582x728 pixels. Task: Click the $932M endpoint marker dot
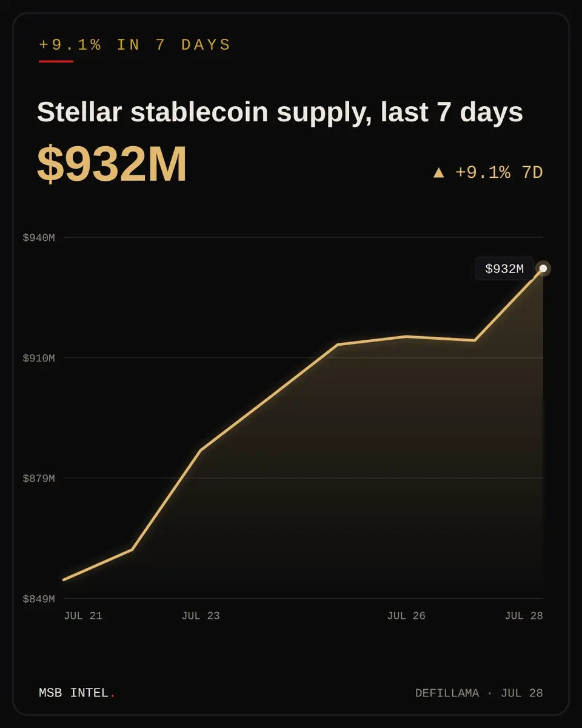tap(543, 269)
